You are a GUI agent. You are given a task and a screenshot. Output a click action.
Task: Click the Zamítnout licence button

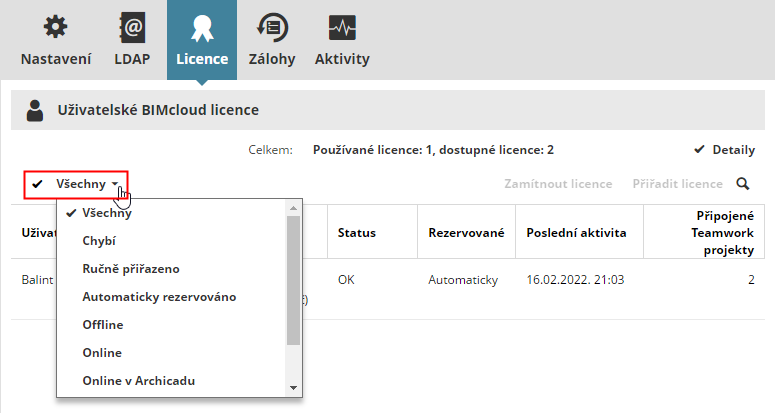[558, 184]
